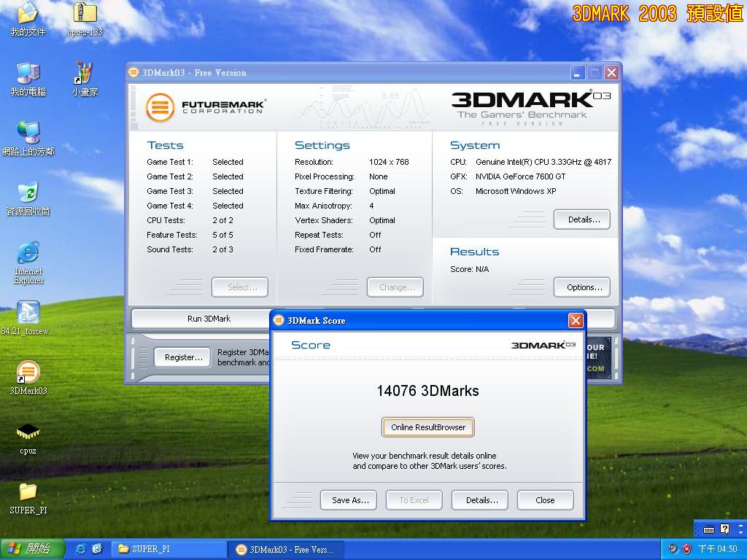The image size is (747, 560).
Task: Open the 3DMark03 desktop shortcut
Action: pyautogui.click(x=28, y=373)
